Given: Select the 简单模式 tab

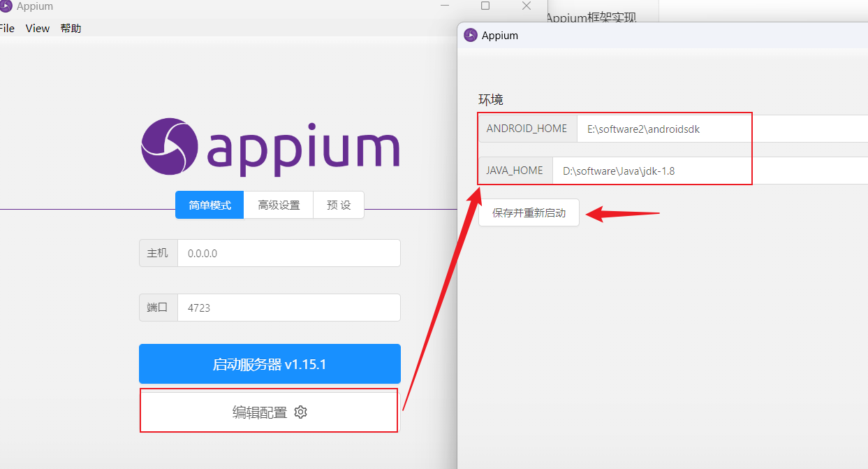Looking at the screenshot, I should [x=209, y=205].
